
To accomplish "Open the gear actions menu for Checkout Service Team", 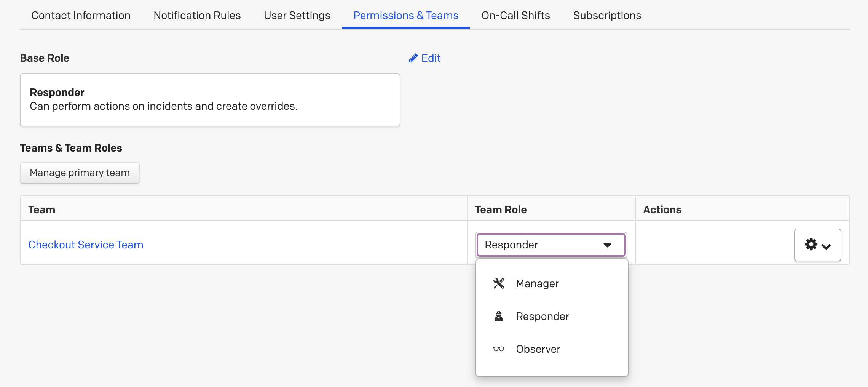I will [x=817, y=245].
